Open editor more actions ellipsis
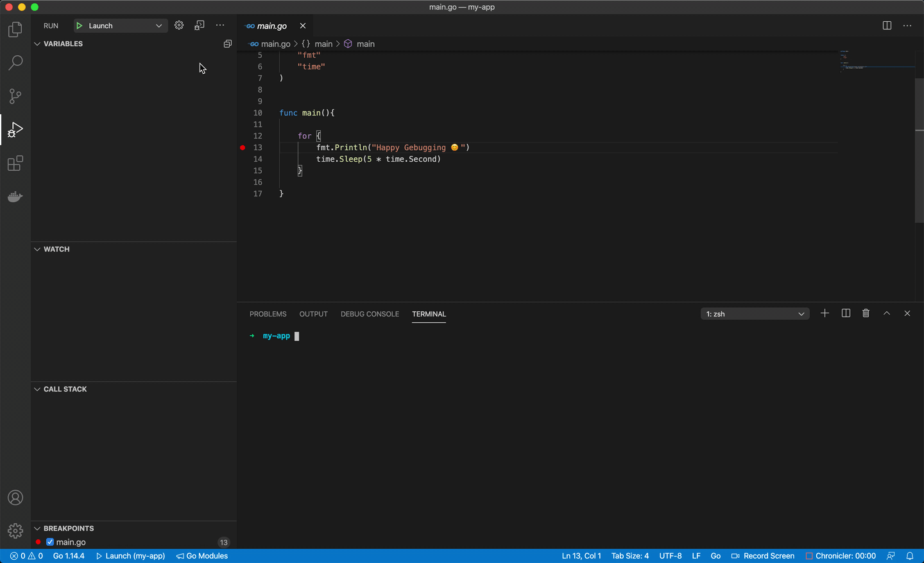The height and width of the screenshot is (563, 924). click(x=907, y=26)
